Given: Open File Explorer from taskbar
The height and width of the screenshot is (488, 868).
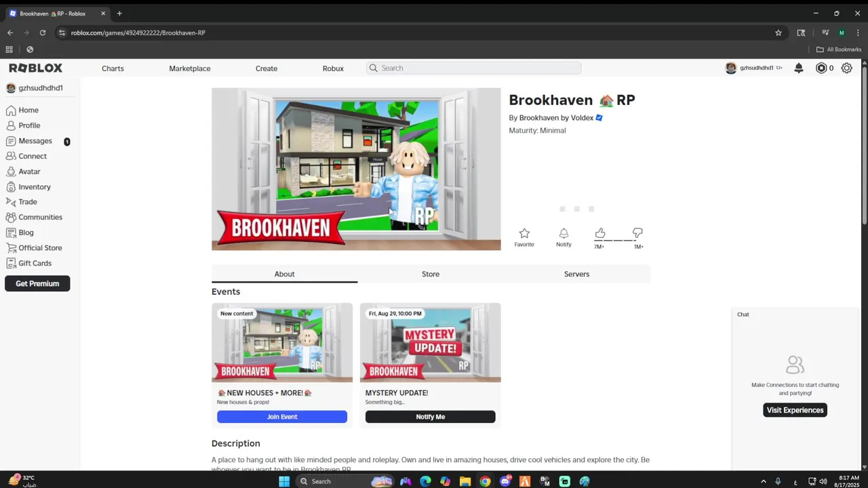Looking at the screenshot, I should (465, 481).
